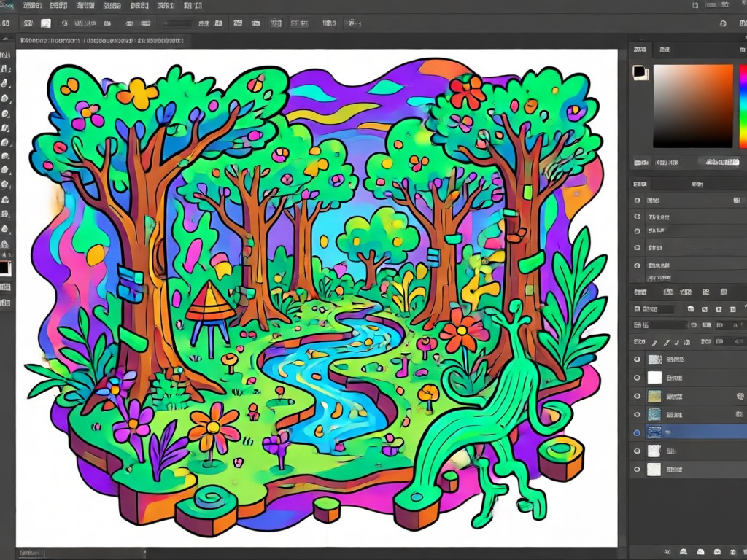The width and height of the screenshot is (747, 560).
Task: Switch to the first tab of the color panel
Action: pos(640,49)
